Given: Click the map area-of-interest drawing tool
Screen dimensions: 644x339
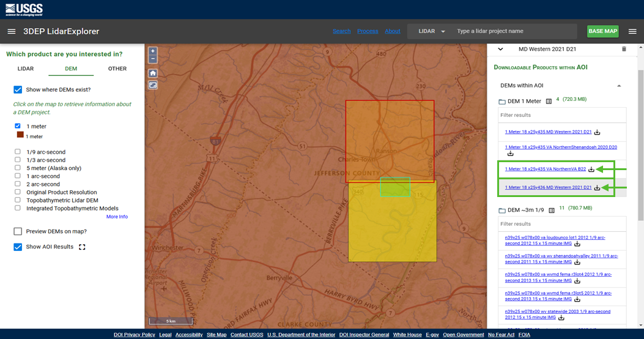Looking at the screenshot, I should pos(153,85).
